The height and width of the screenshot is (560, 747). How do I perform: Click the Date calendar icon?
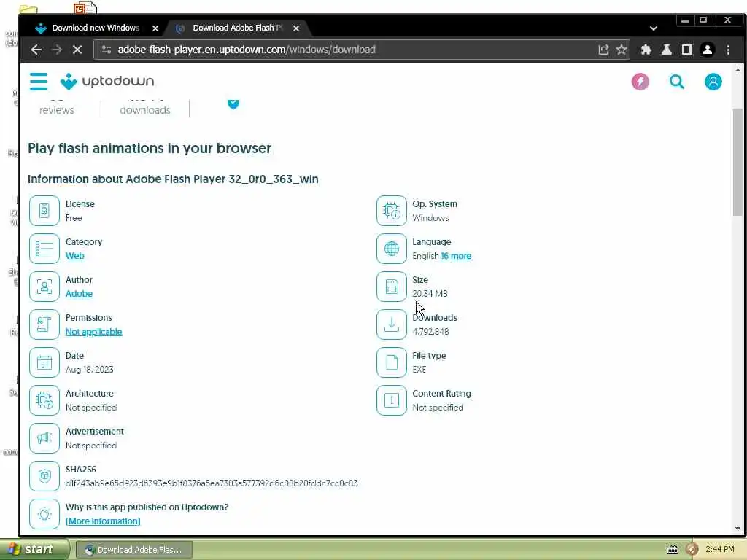point(44,362)
